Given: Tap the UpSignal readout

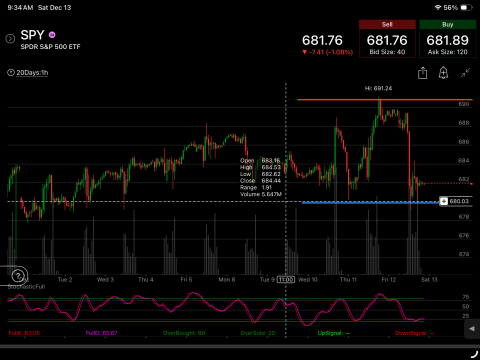Looking at the screenshot, I should coord(334,333).
